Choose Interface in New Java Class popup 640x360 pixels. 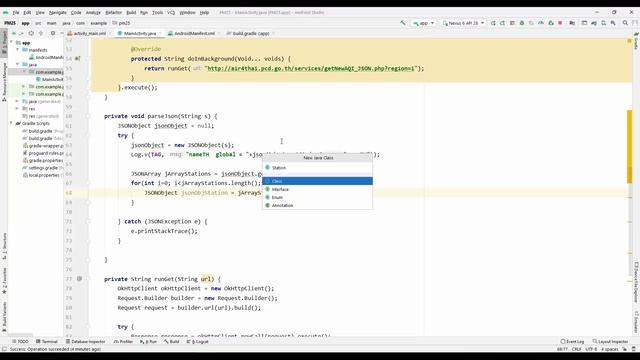click(317, 189)
